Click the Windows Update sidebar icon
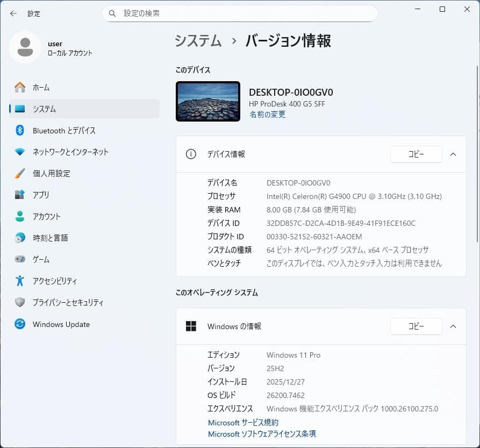 tap(21, 324)
